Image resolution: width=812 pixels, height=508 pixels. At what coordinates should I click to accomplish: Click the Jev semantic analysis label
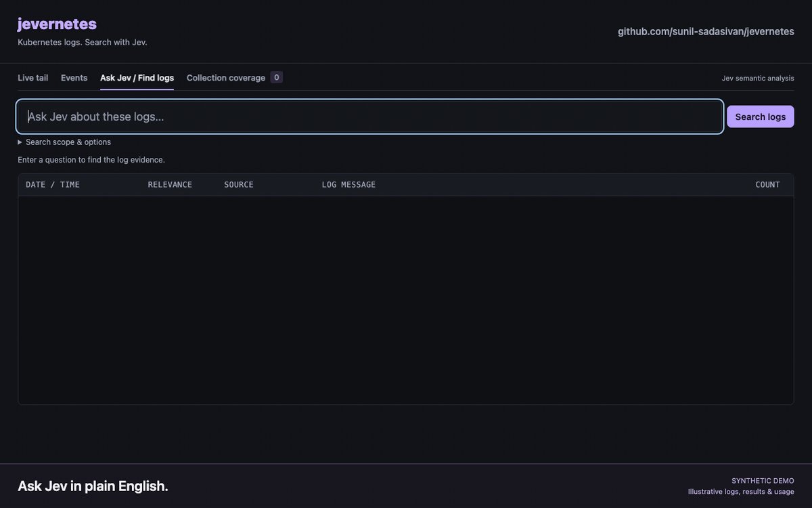[x=758, y=79]
